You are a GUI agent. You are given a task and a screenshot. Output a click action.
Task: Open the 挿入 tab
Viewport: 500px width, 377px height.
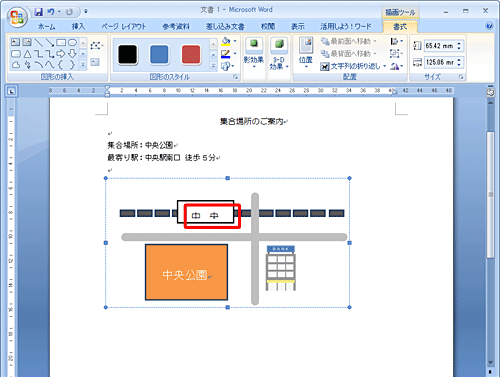coord(78,26)
